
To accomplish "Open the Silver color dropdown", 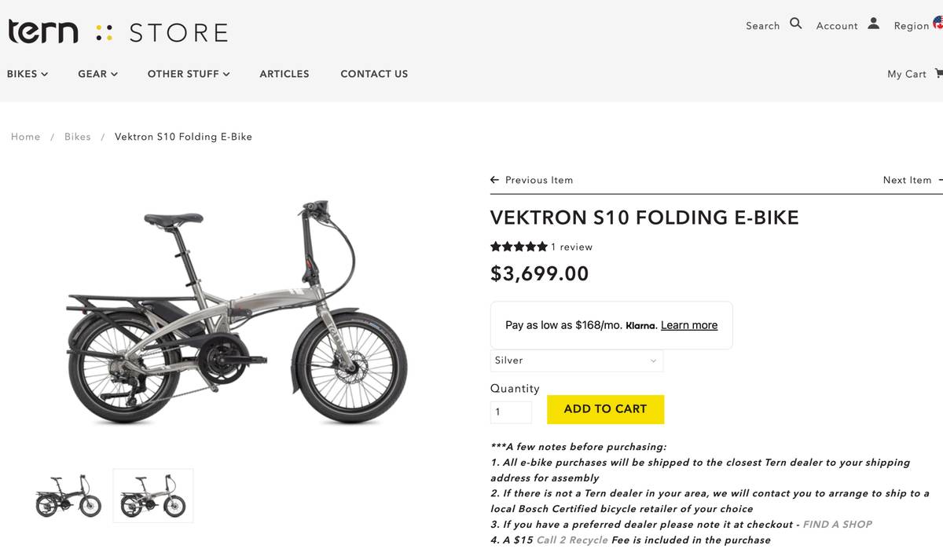I will [576, 361].
